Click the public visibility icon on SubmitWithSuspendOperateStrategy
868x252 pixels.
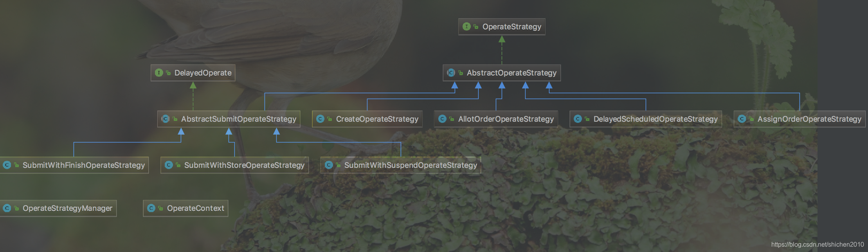pos(338,165)
